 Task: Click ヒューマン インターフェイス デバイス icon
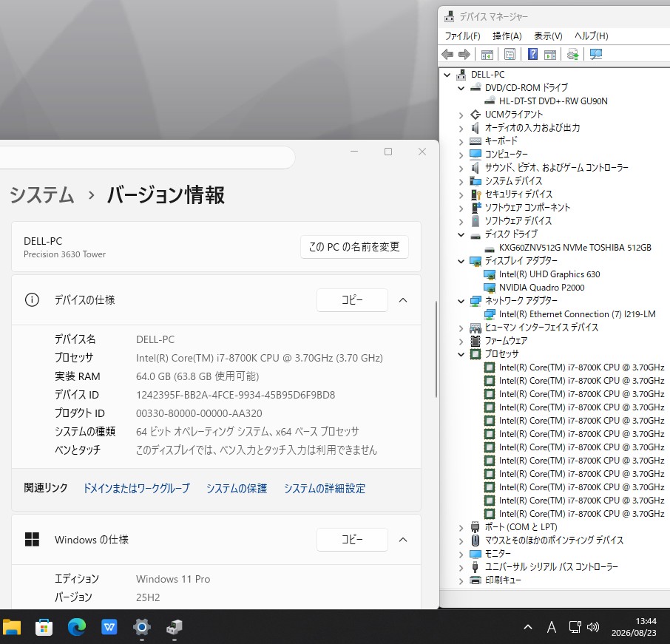(476, 328)
